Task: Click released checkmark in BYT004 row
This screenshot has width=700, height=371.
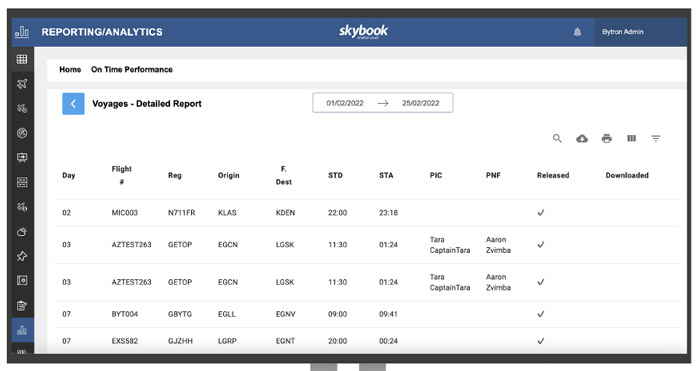Action: [x=541, y=314]
